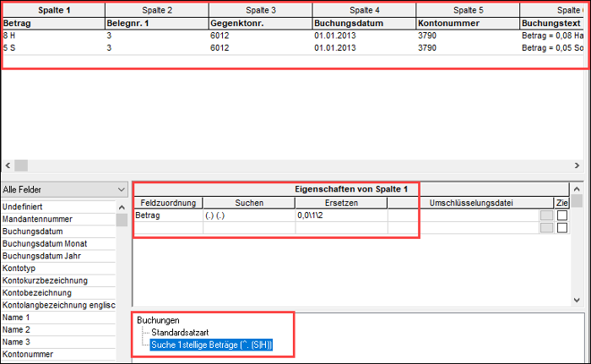Open file browse button in Betrag row

[x=546, y=215]
